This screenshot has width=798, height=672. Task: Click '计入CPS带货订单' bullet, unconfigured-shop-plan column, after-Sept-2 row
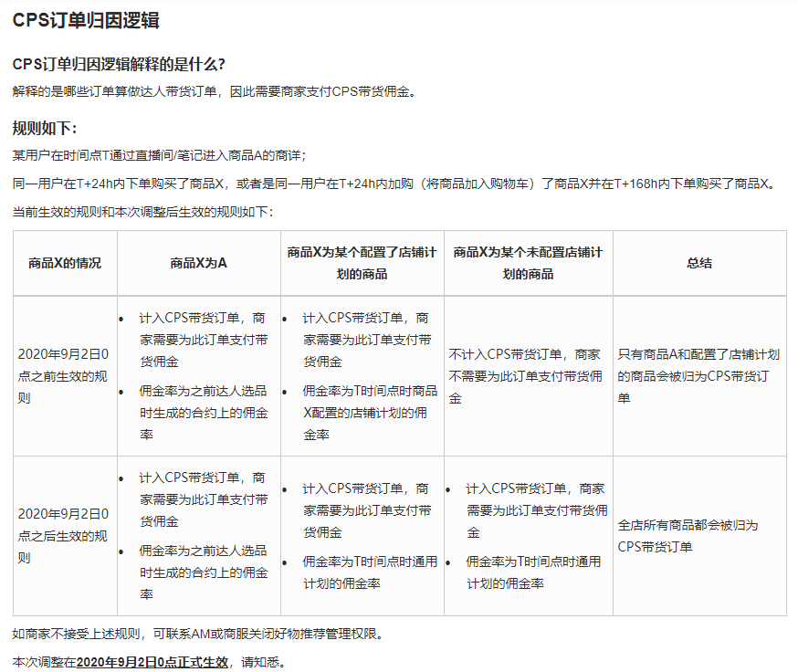(537, 510)
